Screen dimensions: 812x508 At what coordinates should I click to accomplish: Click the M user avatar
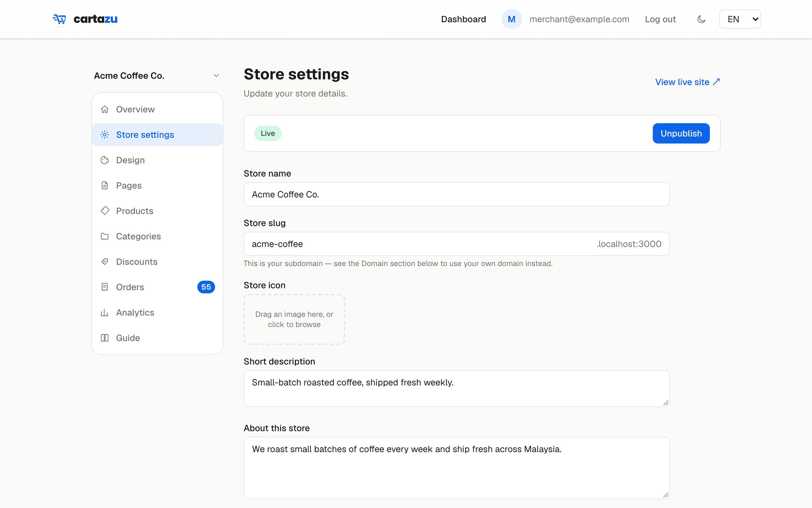pos(511,19)
